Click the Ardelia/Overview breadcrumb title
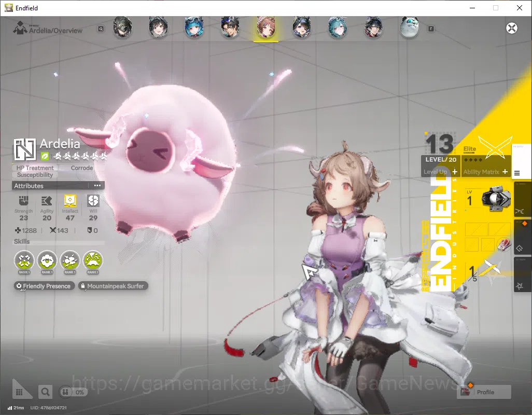This screenshot has height=415, width=532. click(x=55, y=31)
